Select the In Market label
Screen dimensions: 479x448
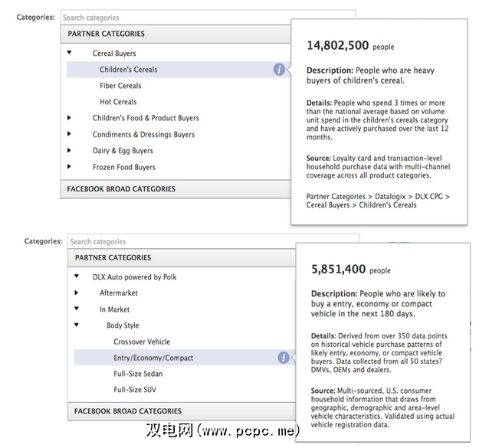click(x=114, y=309)
